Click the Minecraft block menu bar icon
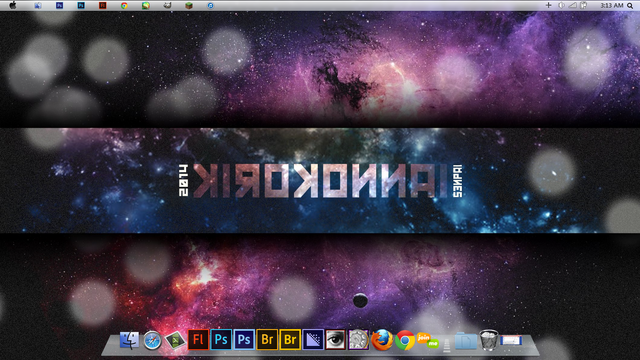This screenshot has width=640, height=360. 189,5
